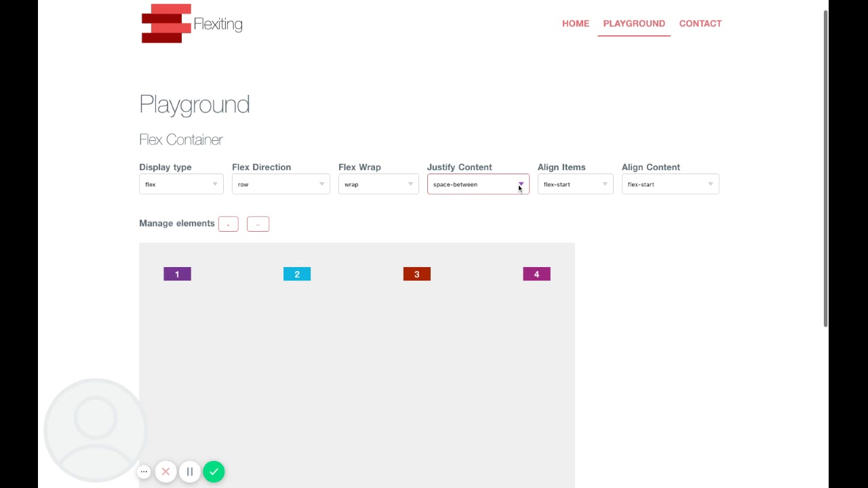Click the webcam avatar bubble
Viewport: 868px width, 488px height.
96,430
